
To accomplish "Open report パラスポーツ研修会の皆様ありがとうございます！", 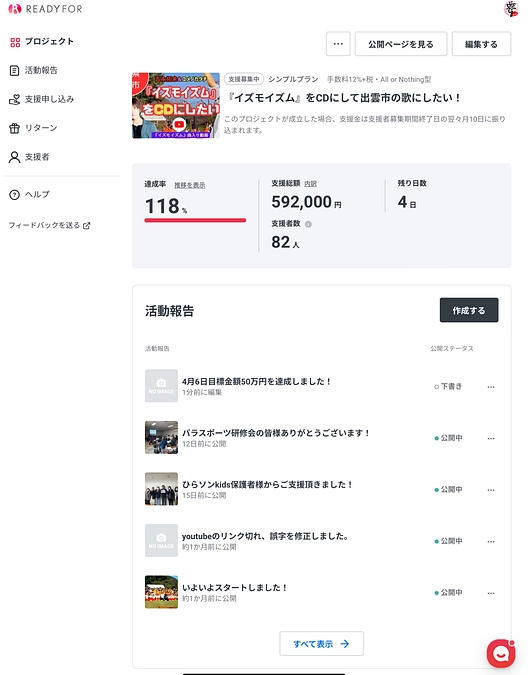I will (x=276, y=433).
